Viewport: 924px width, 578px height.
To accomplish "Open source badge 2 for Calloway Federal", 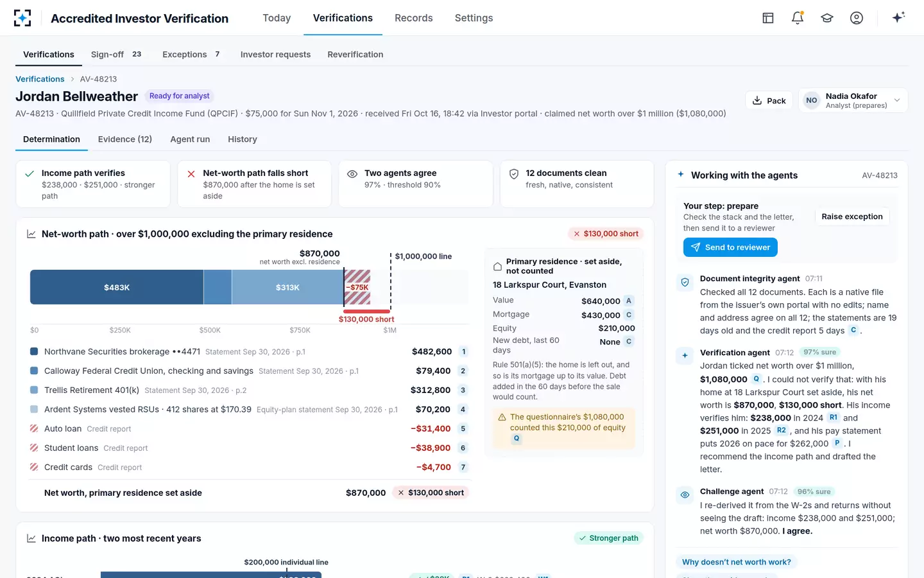I will pyautogui.click(x=463, y=371).
